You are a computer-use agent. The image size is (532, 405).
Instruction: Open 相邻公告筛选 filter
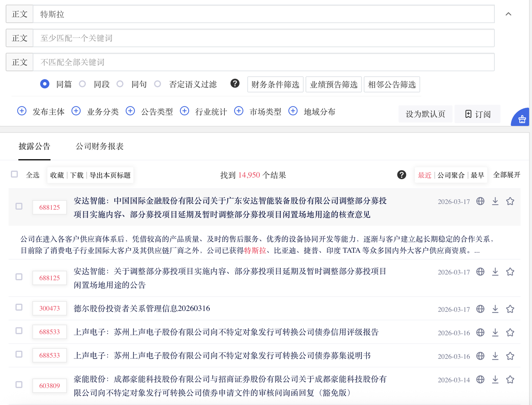click(x=392, y=84)
